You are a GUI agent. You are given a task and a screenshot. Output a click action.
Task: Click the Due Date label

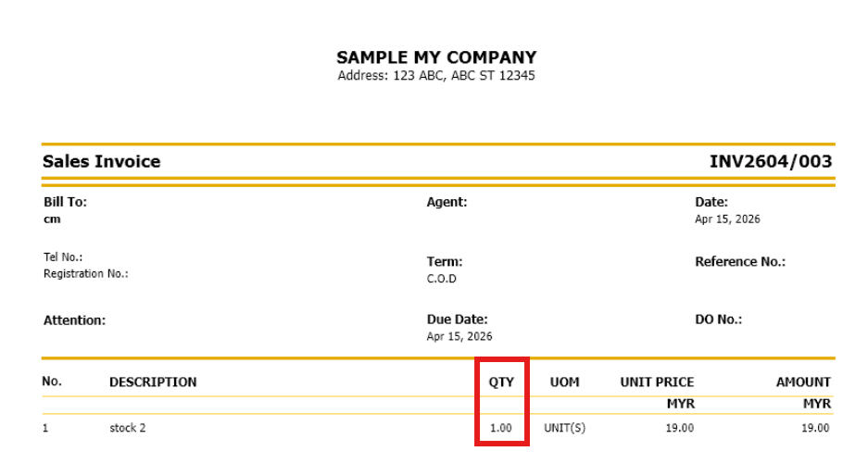(x=457, y=319)
